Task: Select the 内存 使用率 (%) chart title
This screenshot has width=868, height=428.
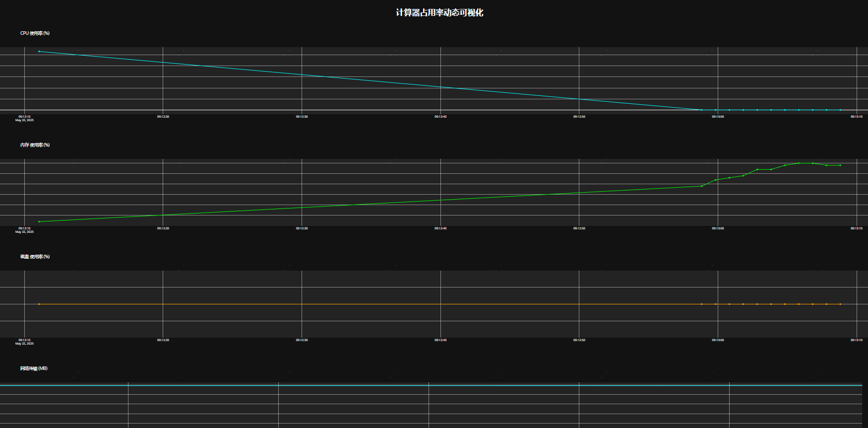Action: pyautogui.click(x=35, y=145)
